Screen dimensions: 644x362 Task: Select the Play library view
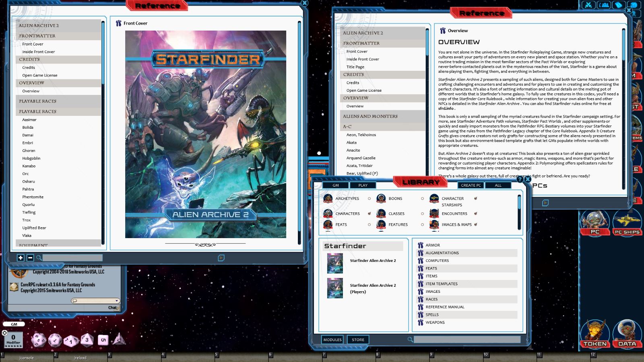[363, 185]
